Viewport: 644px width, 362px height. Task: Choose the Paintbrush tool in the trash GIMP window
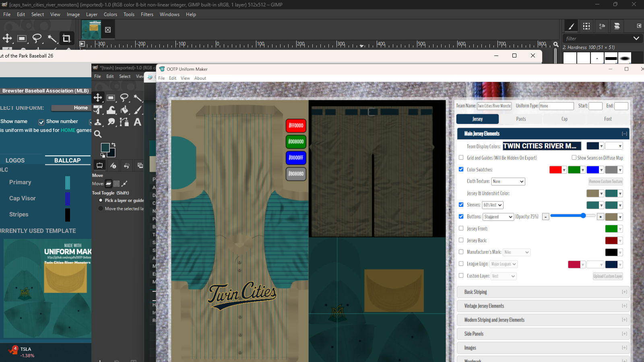(x=138, y=110)
